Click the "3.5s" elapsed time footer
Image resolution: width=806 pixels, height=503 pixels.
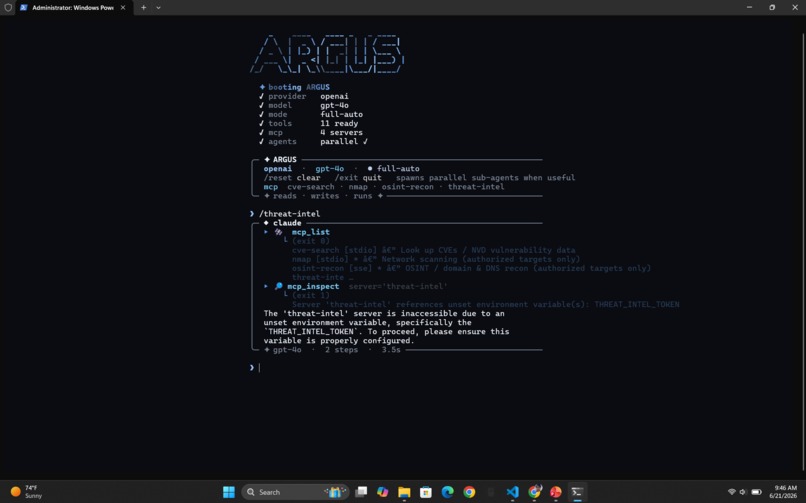click(x=391, y=350)
